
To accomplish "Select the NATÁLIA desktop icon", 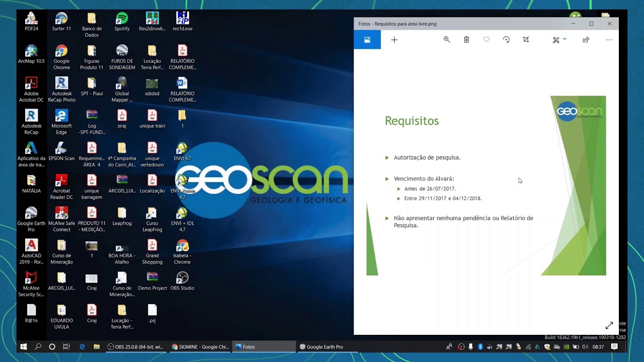I will [31, 184].
